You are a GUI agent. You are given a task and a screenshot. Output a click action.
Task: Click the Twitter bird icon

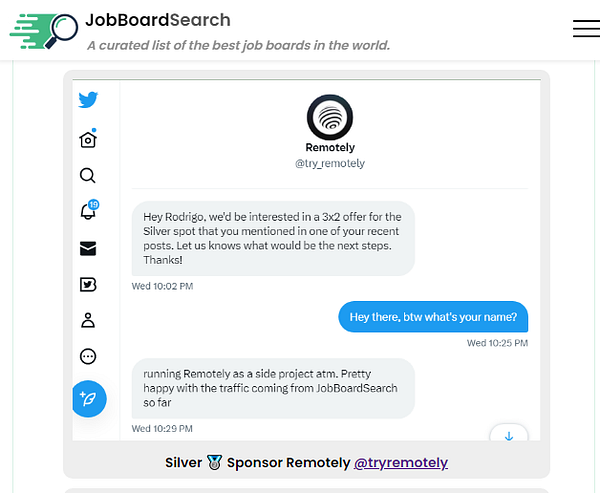click(x=88, y=100)
